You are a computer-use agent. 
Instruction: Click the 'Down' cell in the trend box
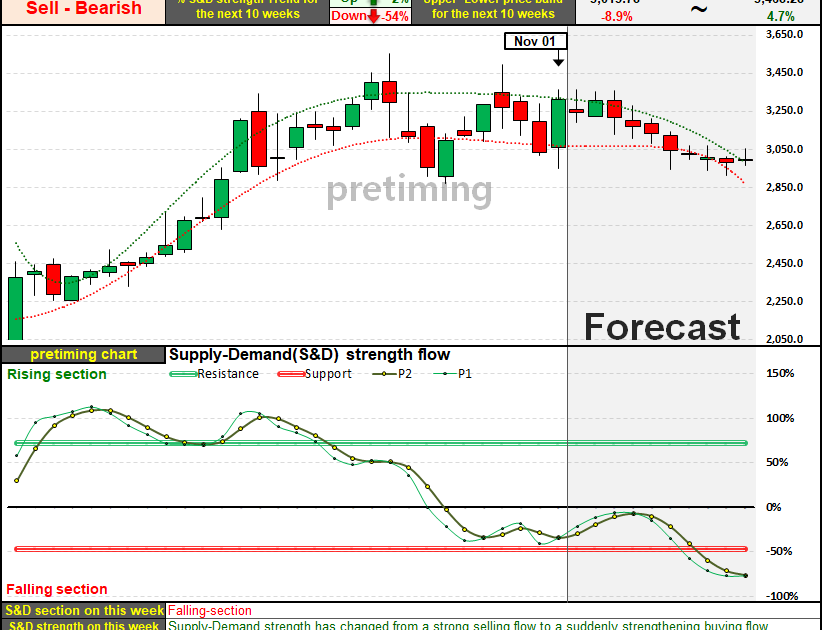[349, 16]
